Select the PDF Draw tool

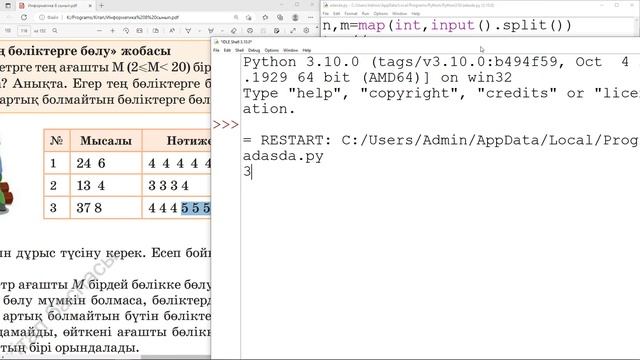click(x=188, y=31)
